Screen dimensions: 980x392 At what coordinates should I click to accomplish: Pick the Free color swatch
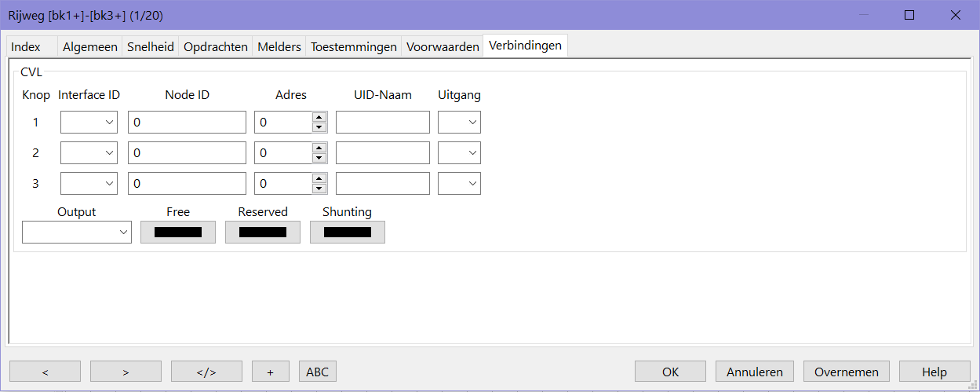pos(178,232)
